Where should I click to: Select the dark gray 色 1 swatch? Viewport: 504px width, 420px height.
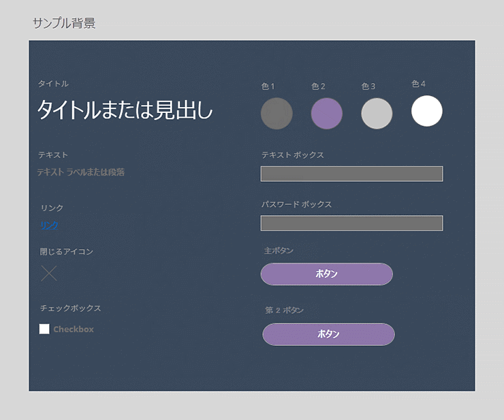point(277,114)
